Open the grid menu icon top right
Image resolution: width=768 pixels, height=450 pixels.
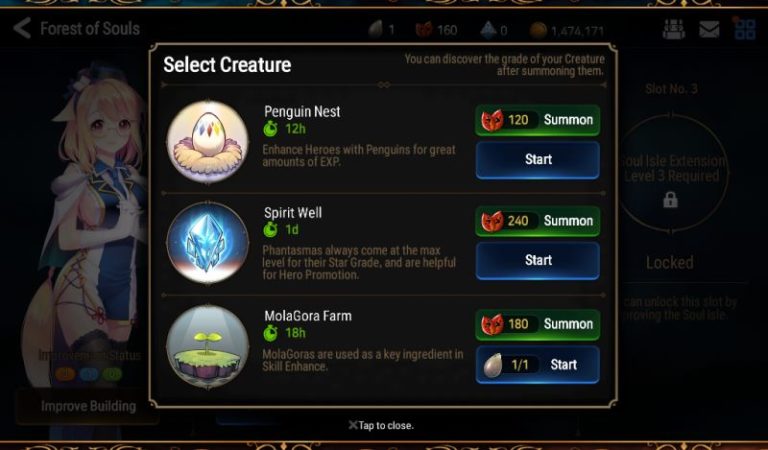(x=744, y=29)
